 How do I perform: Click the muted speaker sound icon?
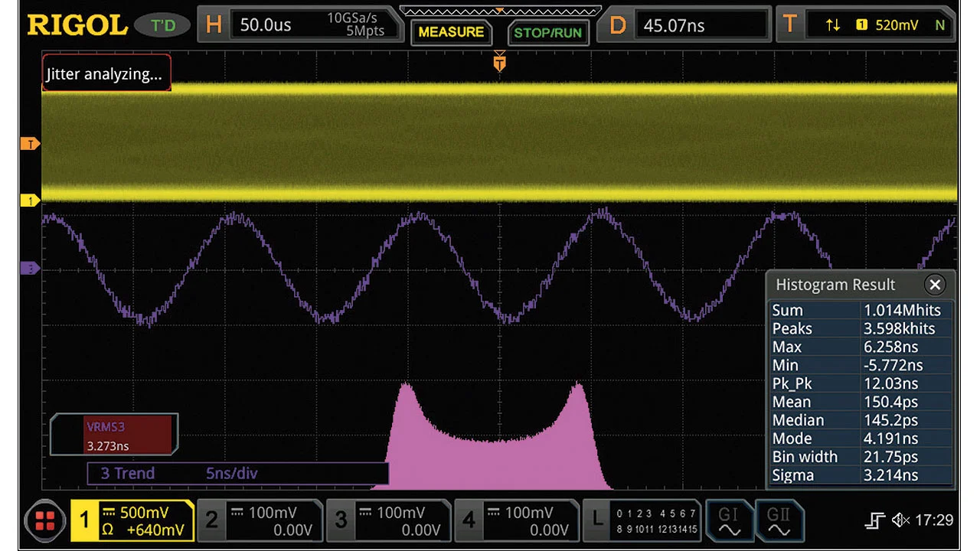click(900, 521)
